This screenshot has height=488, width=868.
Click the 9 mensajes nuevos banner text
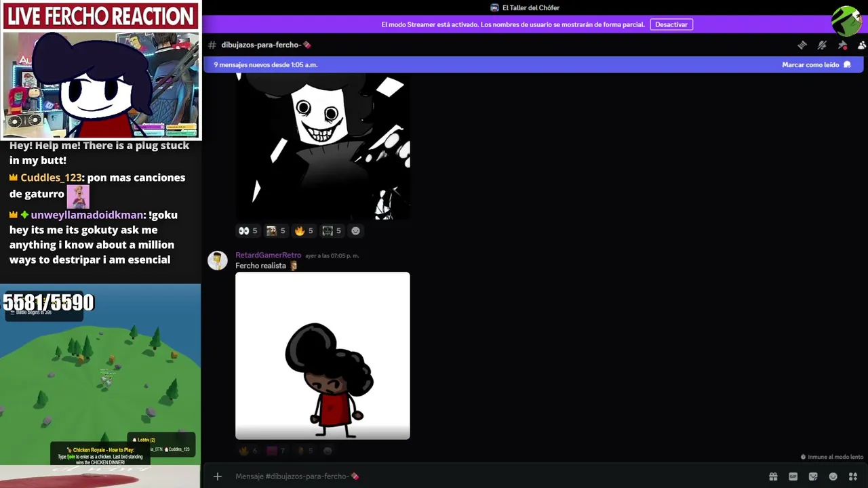pos(266,65)
